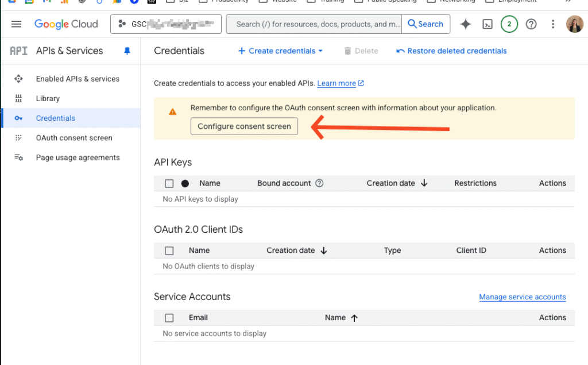Open Page usage agreements
This screenshot has width=588, height=365.
coord(78,157)
